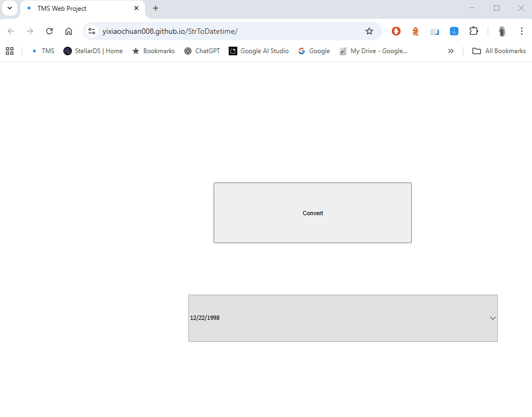Open the All Bookmarks folder
532x417 pixels.
coord(499,51)
